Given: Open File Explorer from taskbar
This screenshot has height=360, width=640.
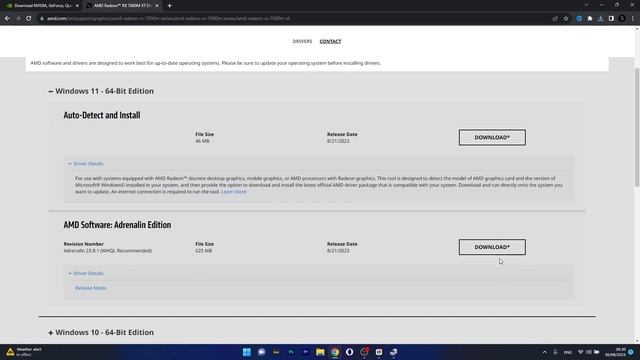Looking at the screenshot, I should pyautogui.click(x=320, y=352).
